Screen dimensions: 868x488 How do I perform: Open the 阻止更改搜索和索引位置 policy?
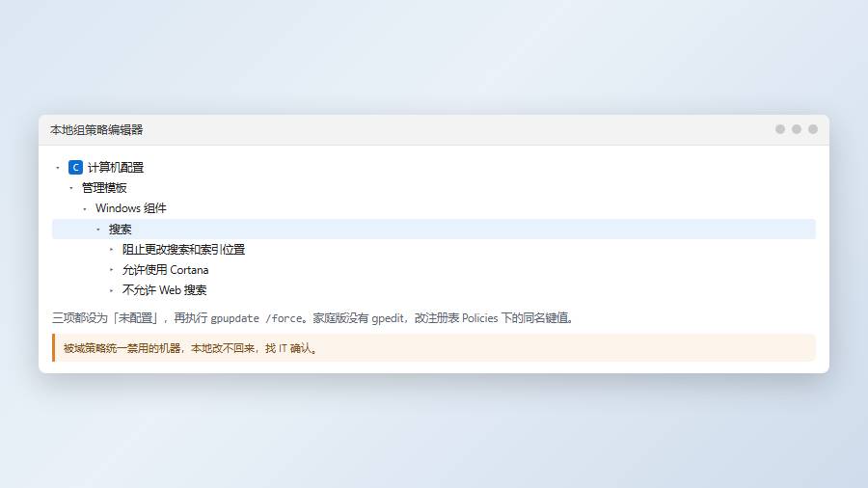[x=184, y=250]
